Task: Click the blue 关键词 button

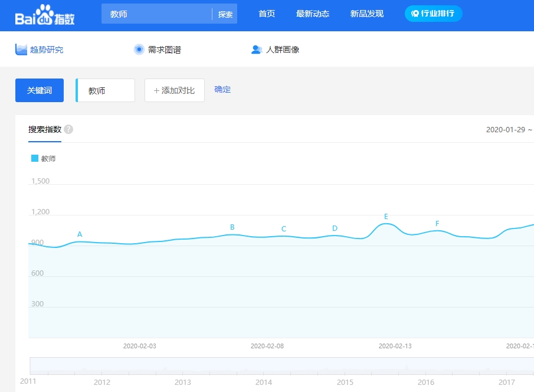Action: click(x=40, y=90)
